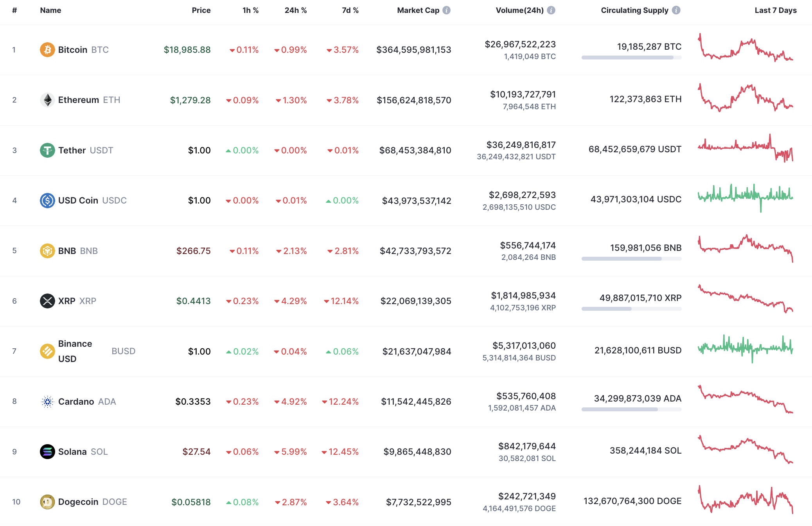This screenshot has width=812, height=526.
Task: Open the Market Cap info tooltip
Action: [446, 11]
